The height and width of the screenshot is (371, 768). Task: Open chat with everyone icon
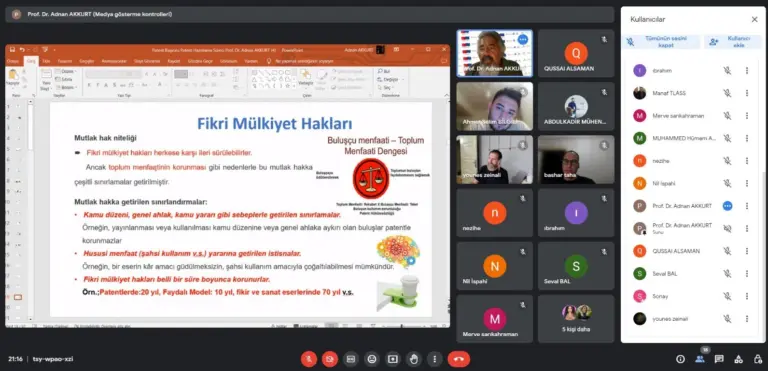click(719, 359)
